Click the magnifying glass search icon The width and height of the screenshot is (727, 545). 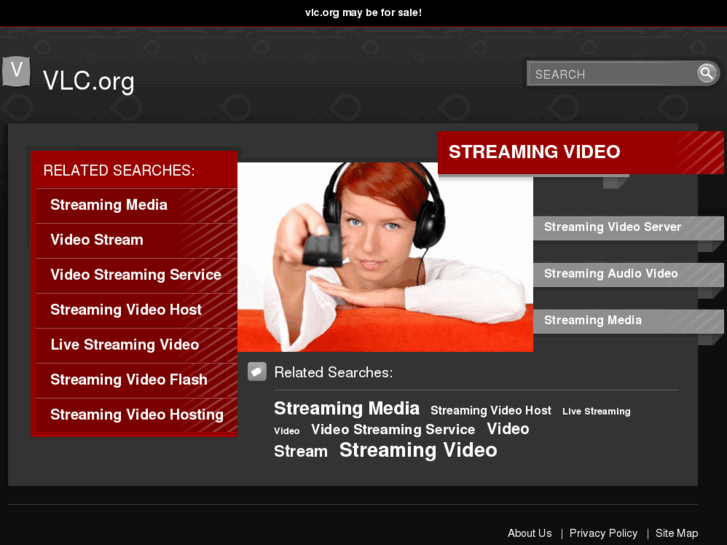tap(707, 73)
